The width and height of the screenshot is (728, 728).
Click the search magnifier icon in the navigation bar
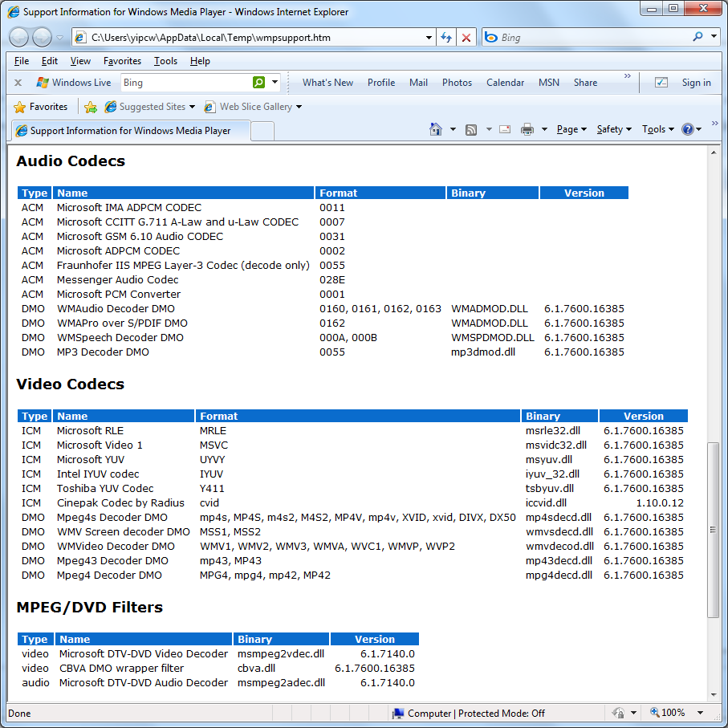[697, 37]
